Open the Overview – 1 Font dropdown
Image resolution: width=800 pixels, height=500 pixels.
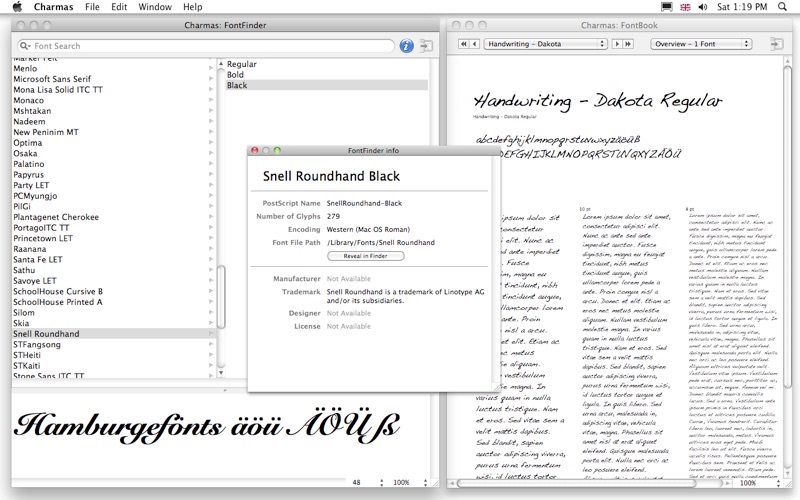[x=702, y=44]
